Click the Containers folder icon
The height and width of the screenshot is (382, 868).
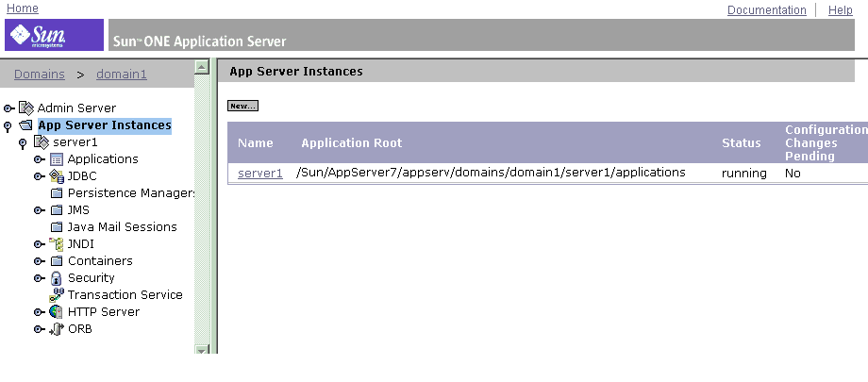pos(57,260)
